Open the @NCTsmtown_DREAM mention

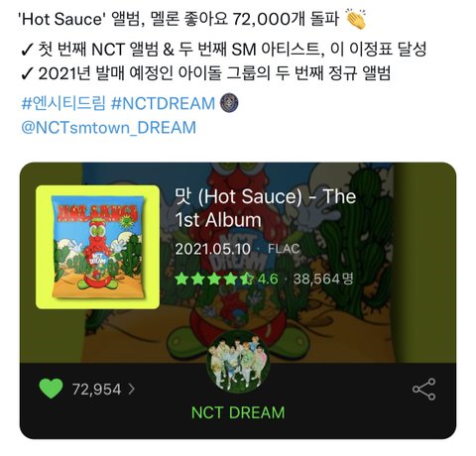click(x=108, y=128)
